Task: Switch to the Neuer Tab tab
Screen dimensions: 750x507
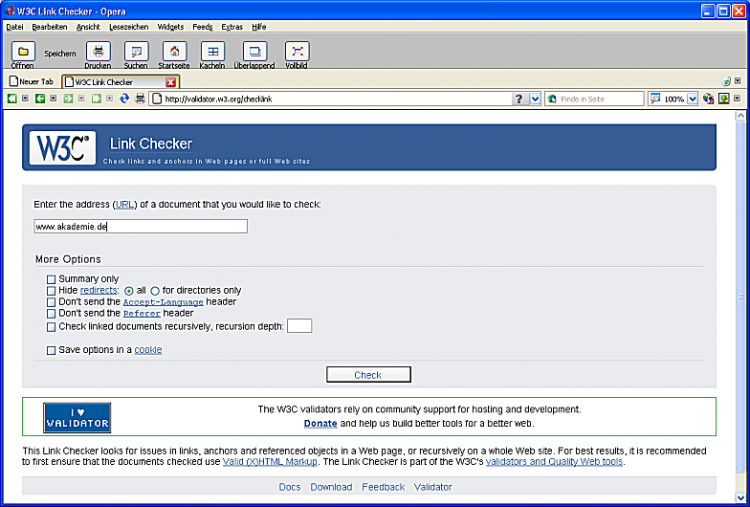Action: pos(31,82)
